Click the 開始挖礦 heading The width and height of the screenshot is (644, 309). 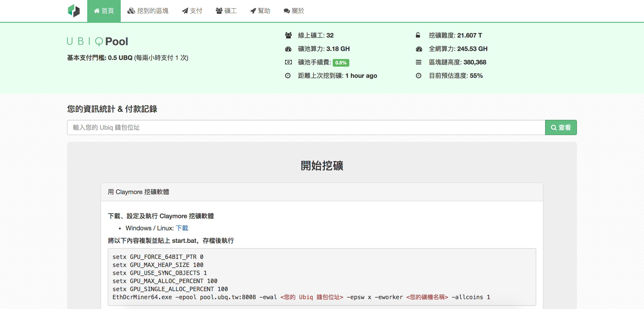pyautogui.click(x=322, y=166)
